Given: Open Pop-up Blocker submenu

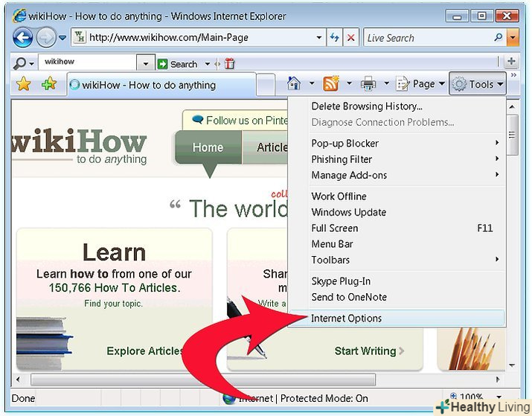Looking at the screenshot, I should coord(397,143).
